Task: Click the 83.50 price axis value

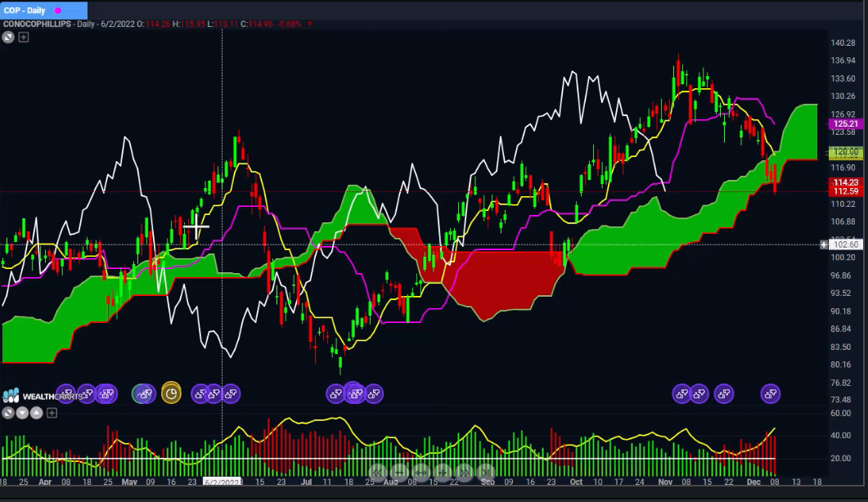Action: (840, 347)
